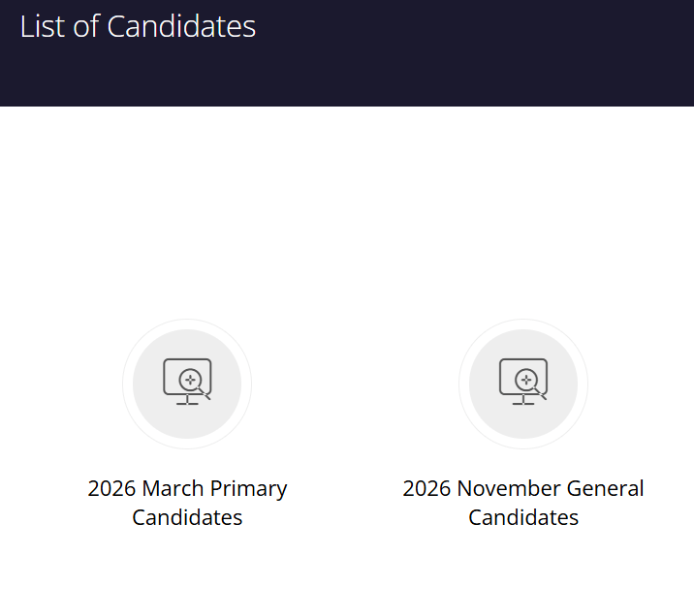Image resolution: width=694 pixels, height=616 pixels.
Task: Choose the "2026 March Primary" text line
Action: click(x=187, y=488)
